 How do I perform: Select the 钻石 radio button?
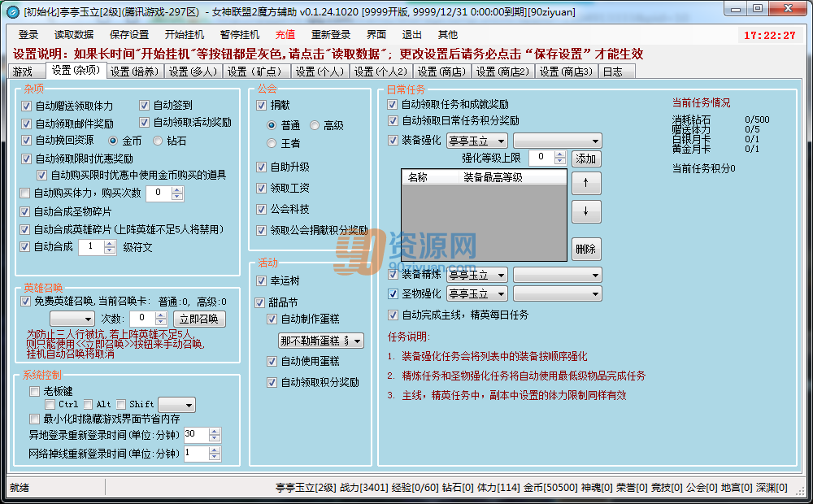click(159, 141)
